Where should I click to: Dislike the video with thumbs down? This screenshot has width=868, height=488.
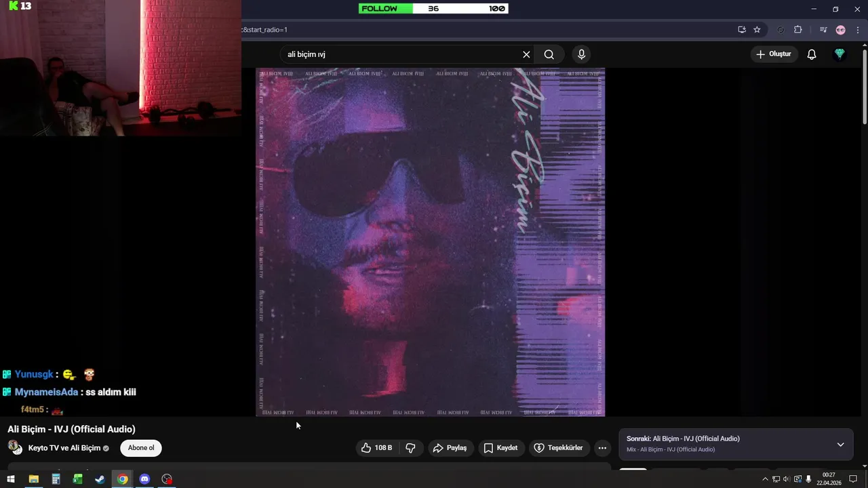[410, 448]
